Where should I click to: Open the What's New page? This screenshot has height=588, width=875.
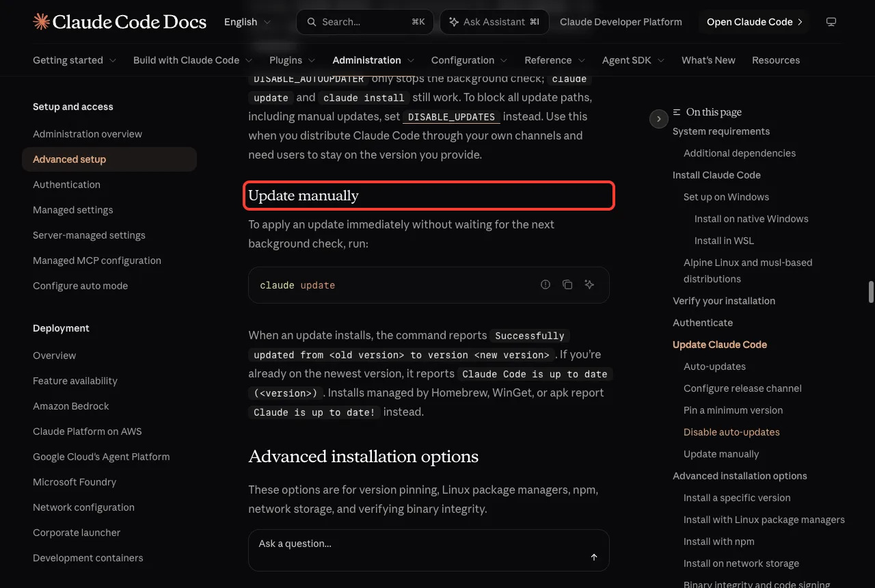pos(708,60)
